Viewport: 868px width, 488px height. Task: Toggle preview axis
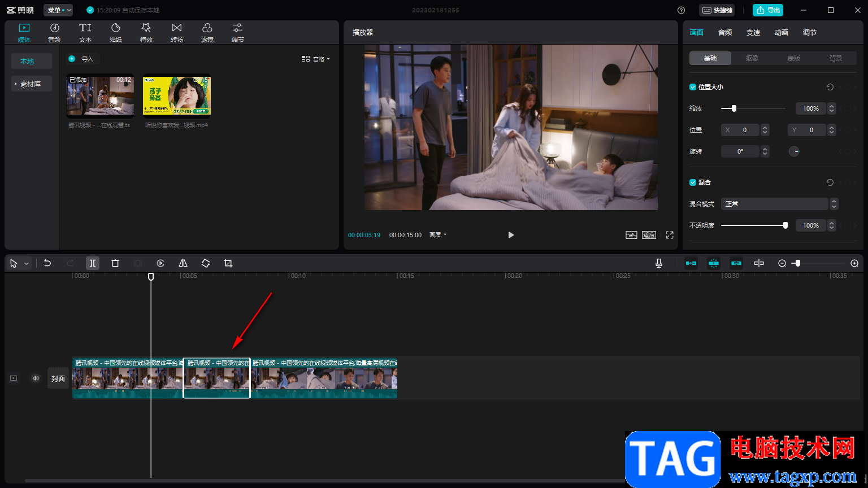tap(759, 263)
